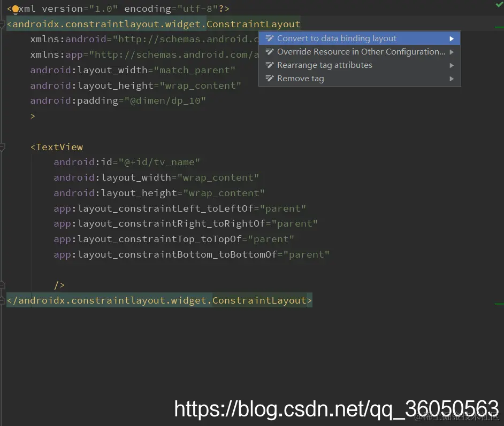Choose Override Resource in Other Configuration
This screenshot has height=426, width=504.
(x=360, y=52)
